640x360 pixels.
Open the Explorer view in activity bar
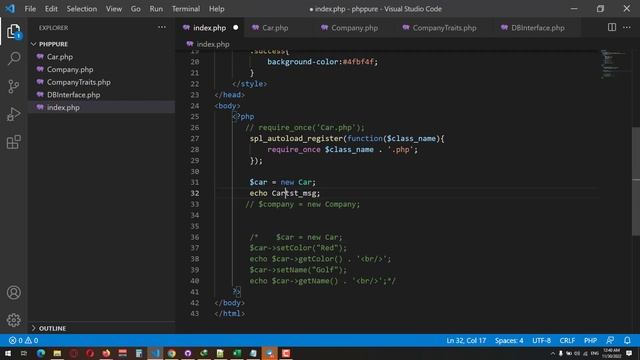point(13,32)
